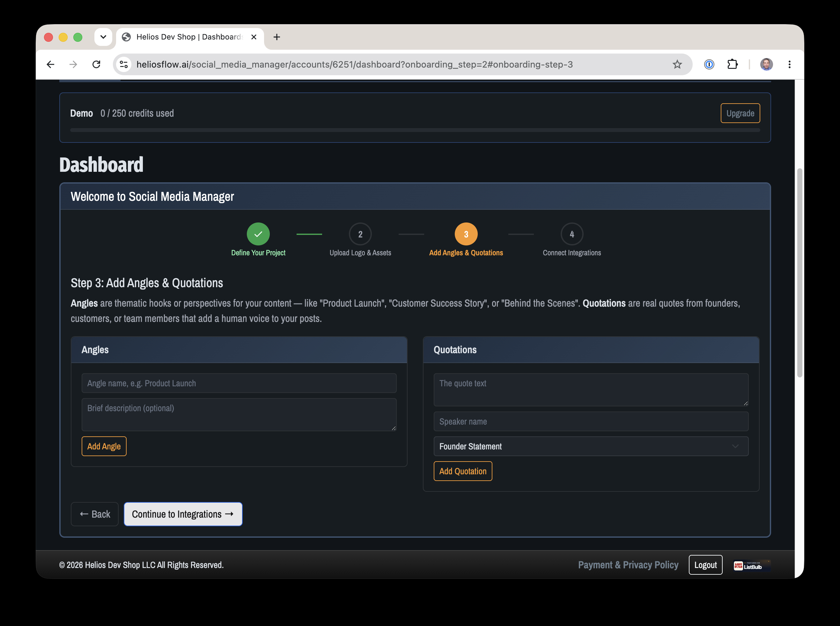Open the Payment & Privacy Policy link

pos(628,564)
